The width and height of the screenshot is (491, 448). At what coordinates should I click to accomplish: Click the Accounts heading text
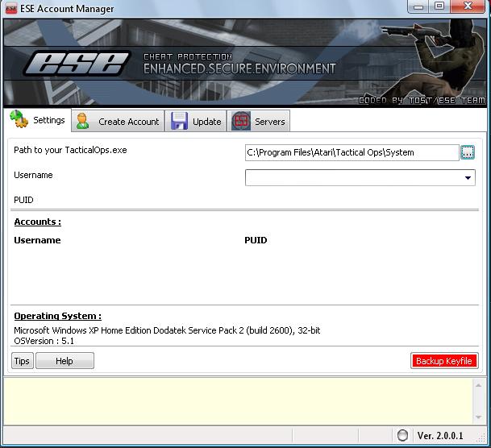(x=38, y=222)
